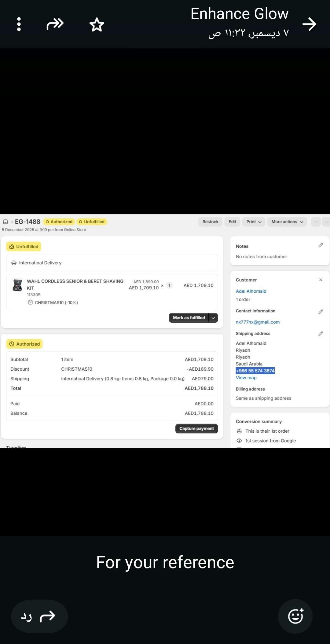Tap the reply button at bottom left
This screenshot has width=330, height=644.
39,616
